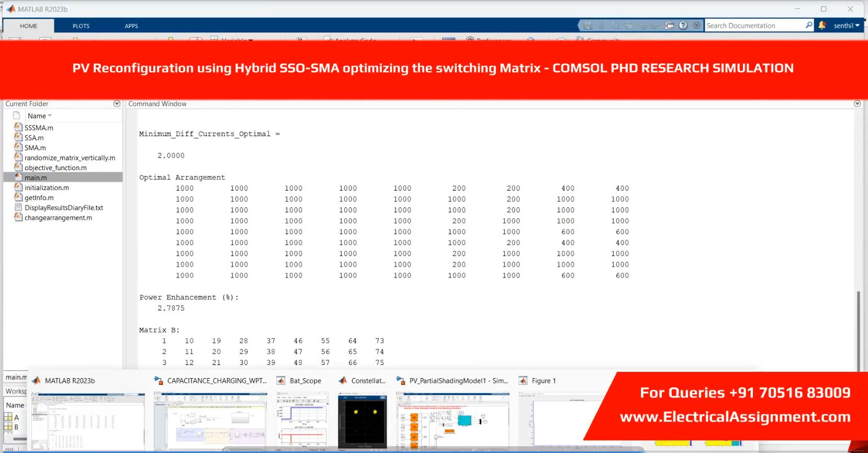Open the quick access toolbar options arrow
Viewport: 868px width, 453px height.
696,26
